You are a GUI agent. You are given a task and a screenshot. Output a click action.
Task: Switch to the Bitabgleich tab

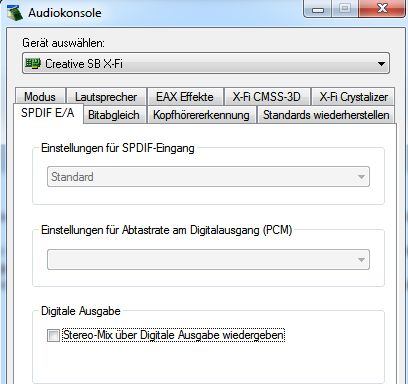(114, 115)
